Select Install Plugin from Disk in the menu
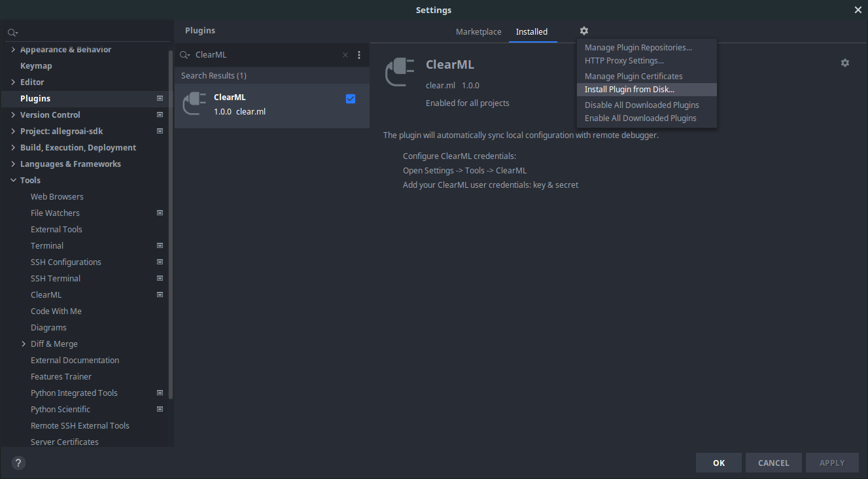The width and height of the screenshot is (868, 479). (629, 89)
